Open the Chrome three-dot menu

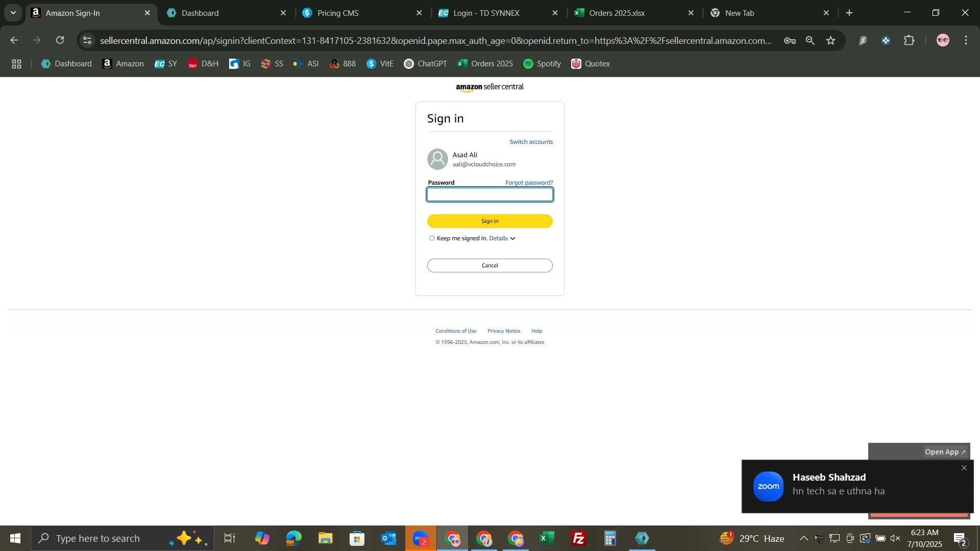pyautogui.click(x=966, y=40)
